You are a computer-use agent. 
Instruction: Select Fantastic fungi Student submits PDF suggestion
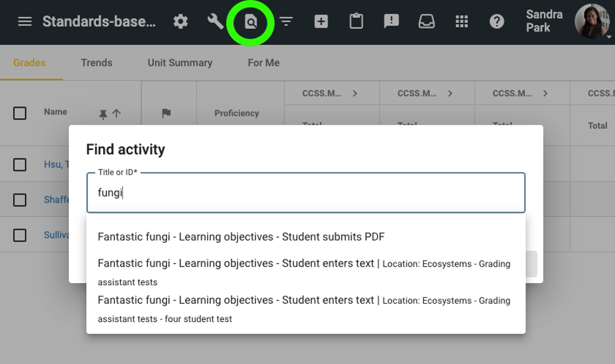[306, 237]
